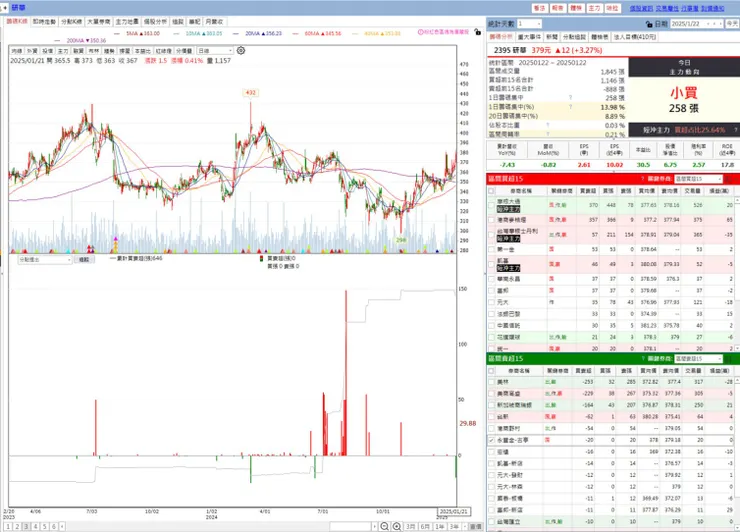Toggle the 分價量 chart indicator button
740x532 pixels.
(x=184, y=51)
